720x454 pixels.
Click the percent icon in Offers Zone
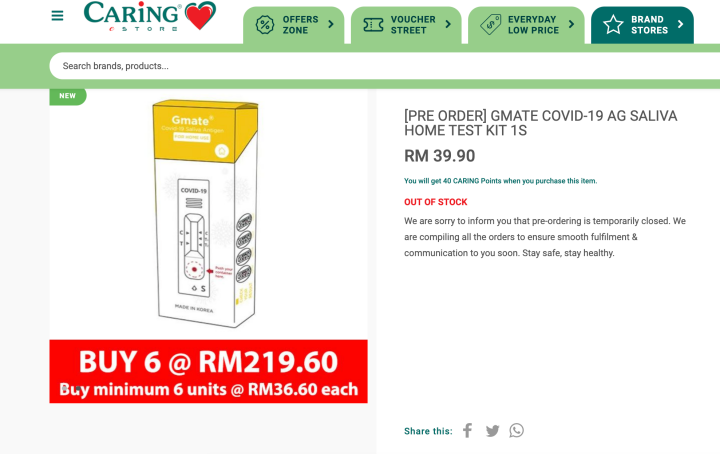265,25
